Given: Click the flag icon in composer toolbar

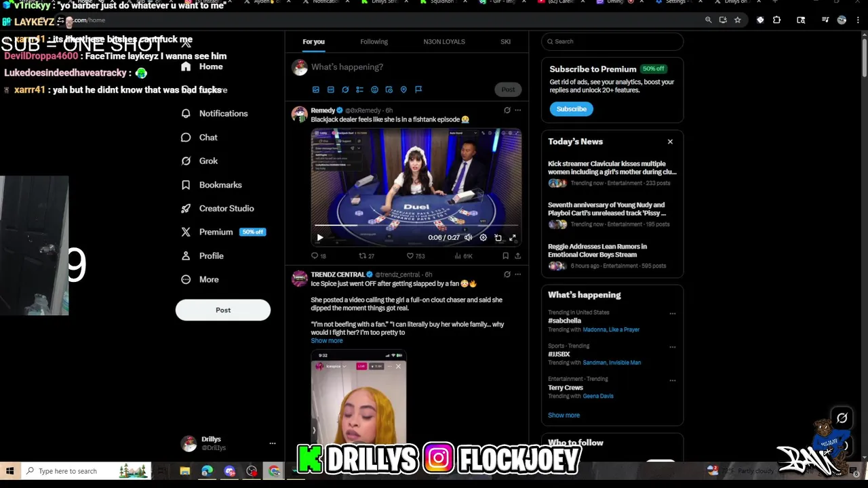Looking at the screenshot, I should tap(418, 89).
